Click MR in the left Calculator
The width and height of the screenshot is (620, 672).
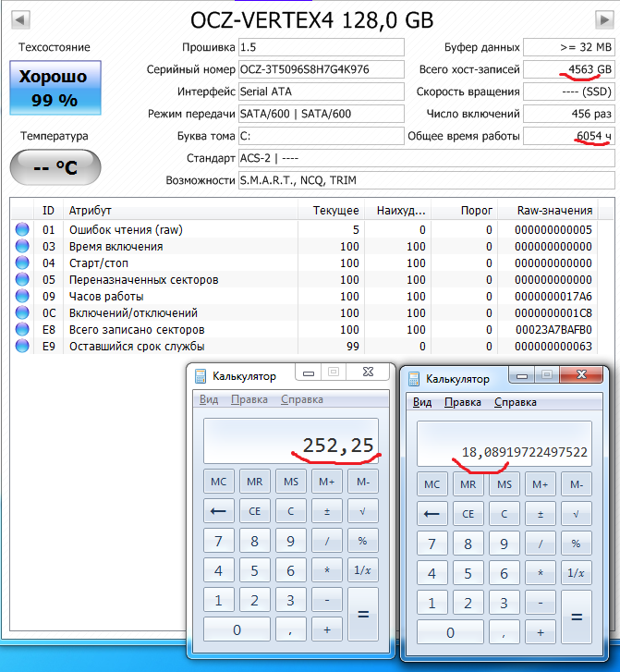tap(254, 482)
